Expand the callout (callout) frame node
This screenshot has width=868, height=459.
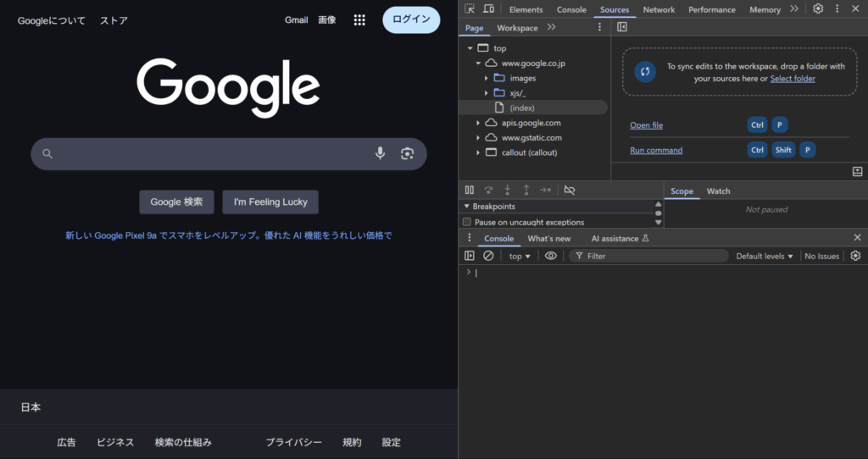pos(478,152)
